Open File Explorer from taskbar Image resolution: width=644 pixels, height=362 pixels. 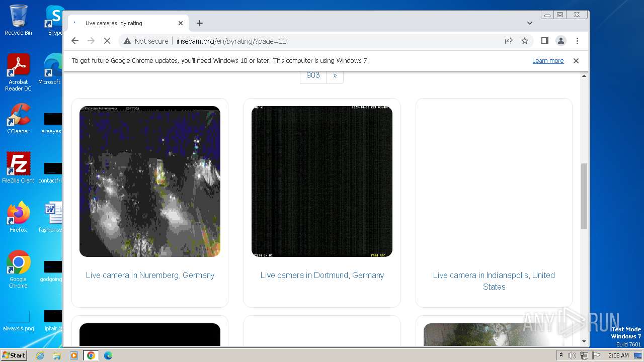click(x=57, y=355)
